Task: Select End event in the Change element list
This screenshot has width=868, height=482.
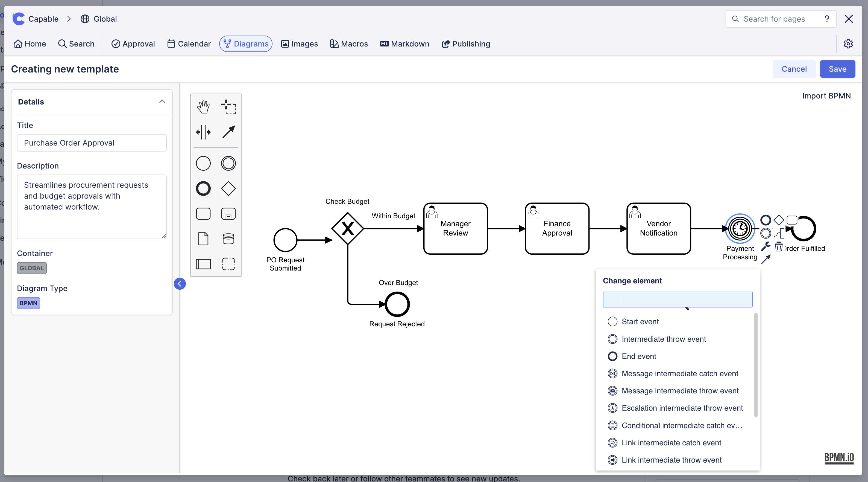Action: coord(639,356)
